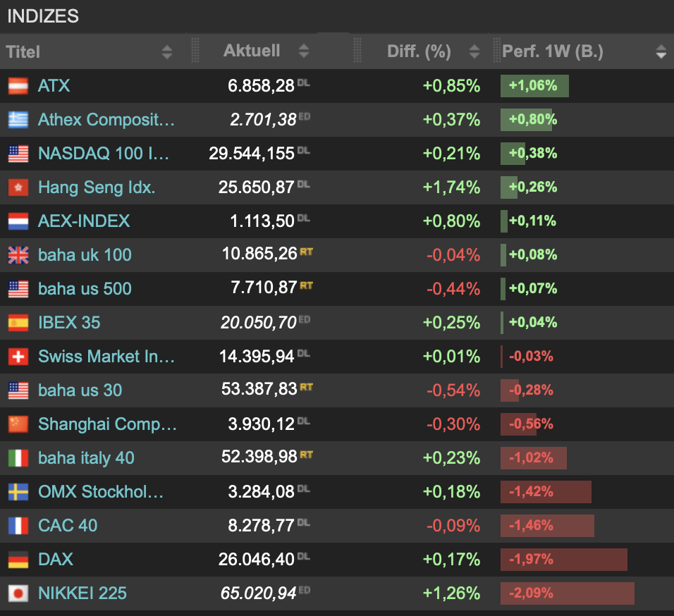
Task: Grab the column resize handle before Diff. (%)
Action: point(357,50)
